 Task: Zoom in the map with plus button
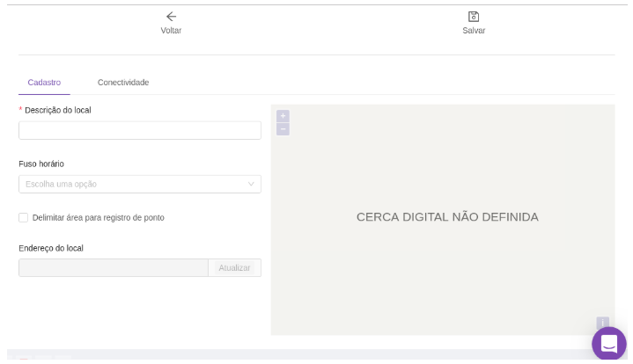[x=283, y=116]
